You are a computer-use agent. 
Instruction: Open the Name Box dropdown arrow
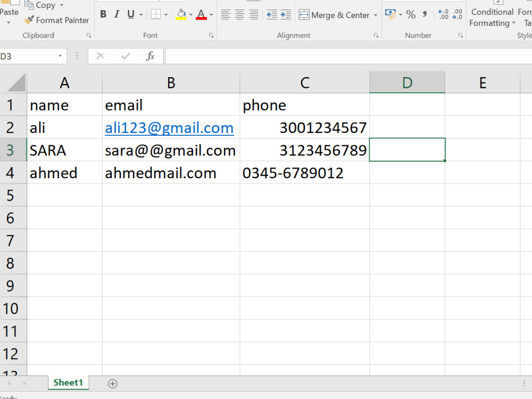pyautogui.click(x=60, y=56)
